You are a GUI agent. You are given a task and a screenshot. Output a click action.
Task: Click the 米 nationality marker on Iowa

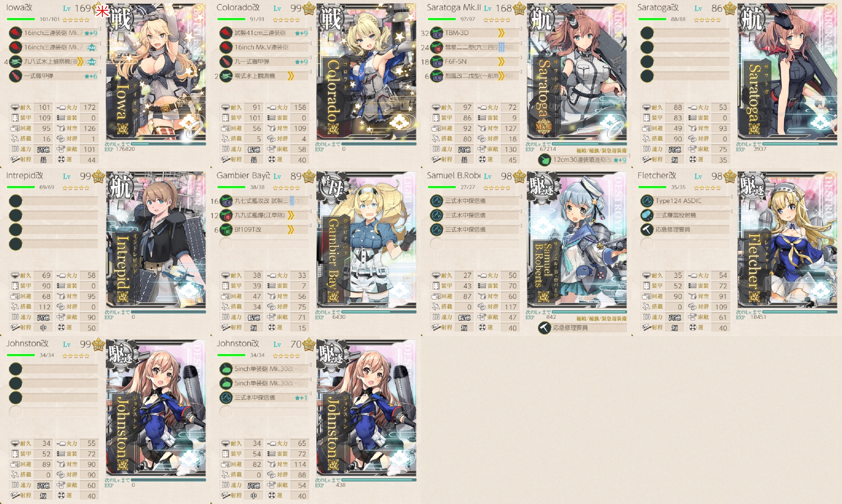click(102, 11)
